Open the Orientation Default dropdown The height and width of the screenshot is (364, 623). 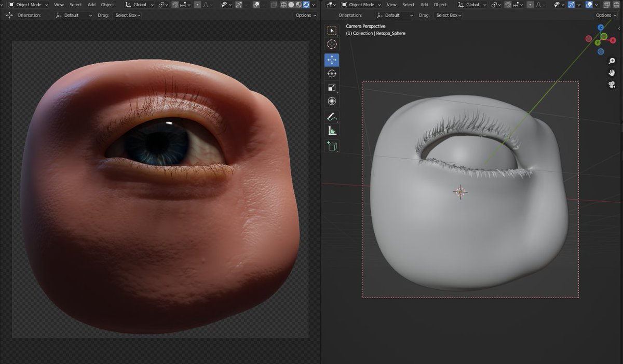(x=73, y=15)
